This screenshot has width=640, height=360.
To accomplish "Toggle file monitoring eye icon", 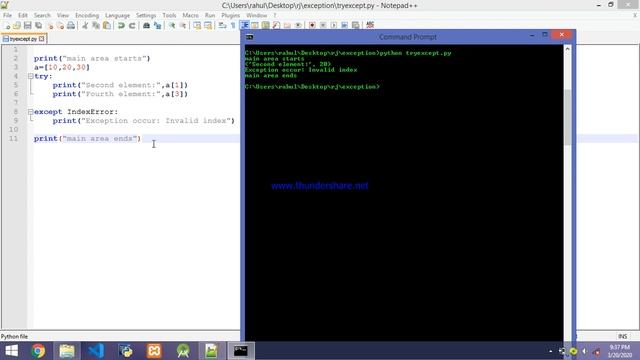I will pyautogui.click(x=298, y=25).
